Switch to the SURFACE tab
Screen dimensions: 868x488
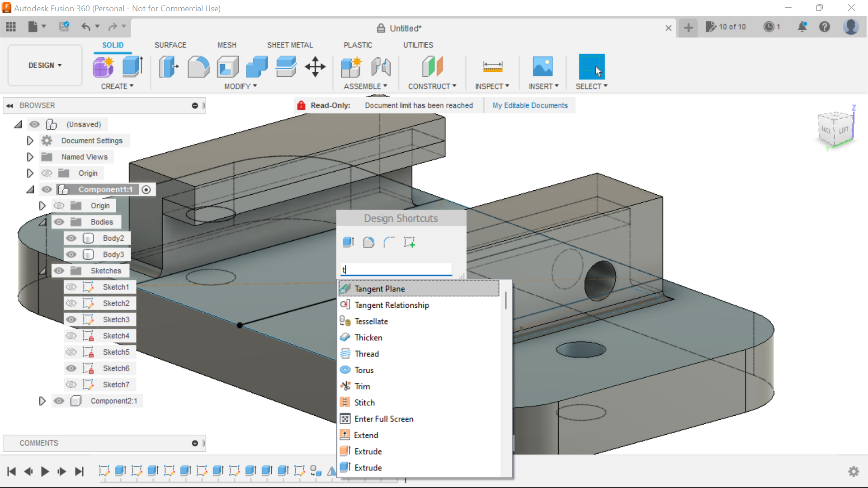pyautogui.click(x=170, y=45)
